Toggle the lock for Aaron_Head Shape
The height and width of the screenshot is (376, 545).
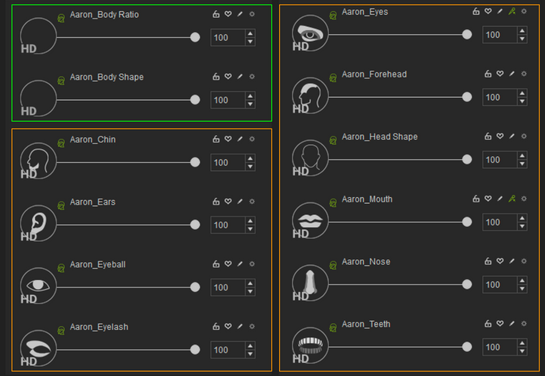488,136
